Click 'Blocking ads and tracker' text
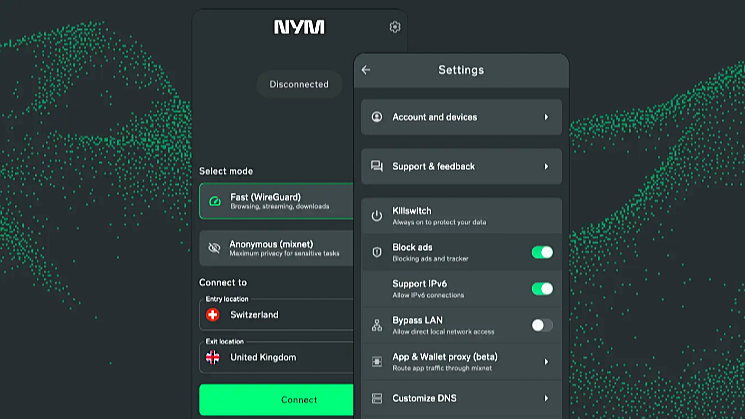This screenshot has height=419, width=745. click(x=430, y=259)
